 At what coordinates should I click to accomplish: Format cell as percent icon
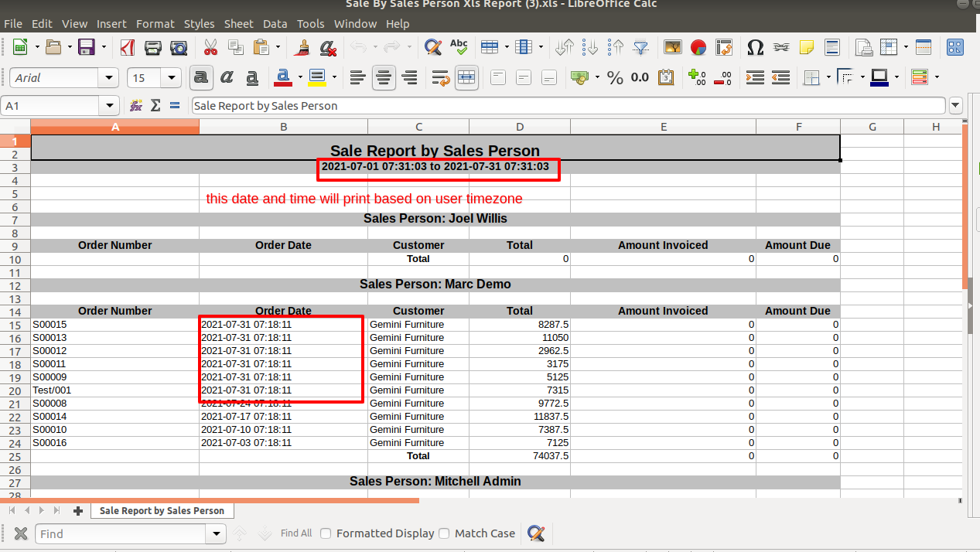pos(615,77)
